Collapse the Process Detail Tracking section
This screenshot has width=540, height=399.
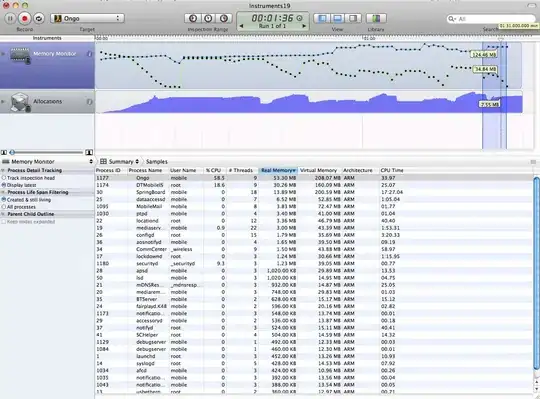click(x=3, y=170)
